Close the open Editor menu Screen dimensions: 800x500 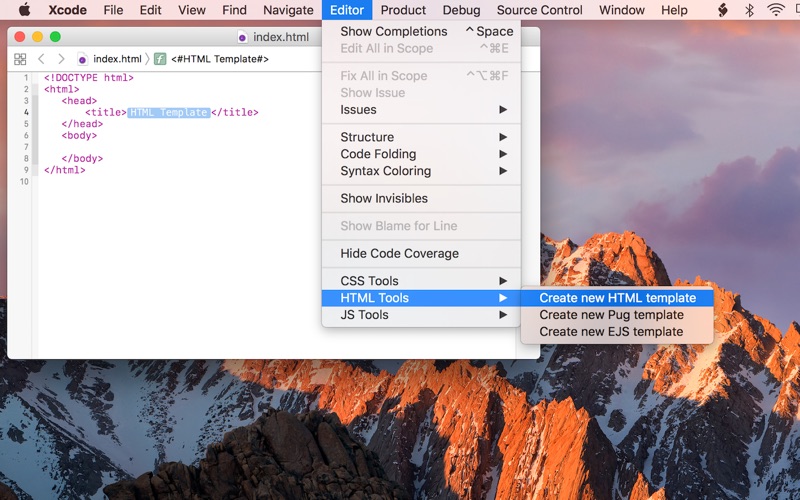pos(347,10)
